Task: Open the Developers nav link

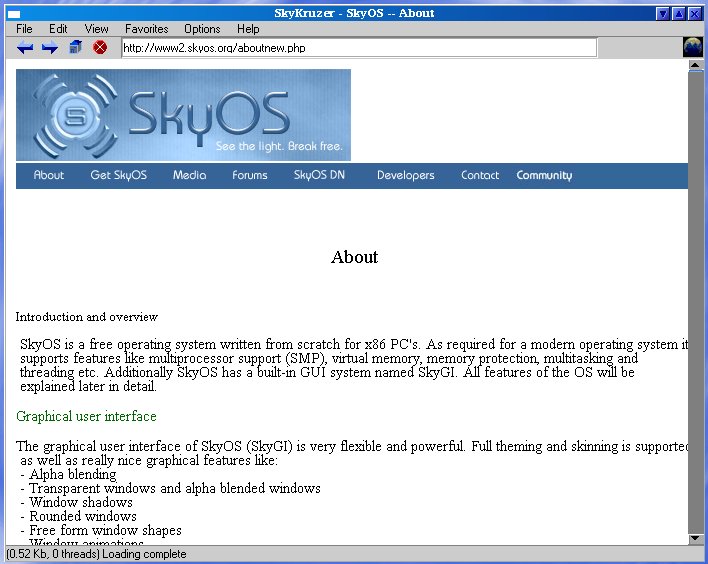Action: click(x=405, y=175)
